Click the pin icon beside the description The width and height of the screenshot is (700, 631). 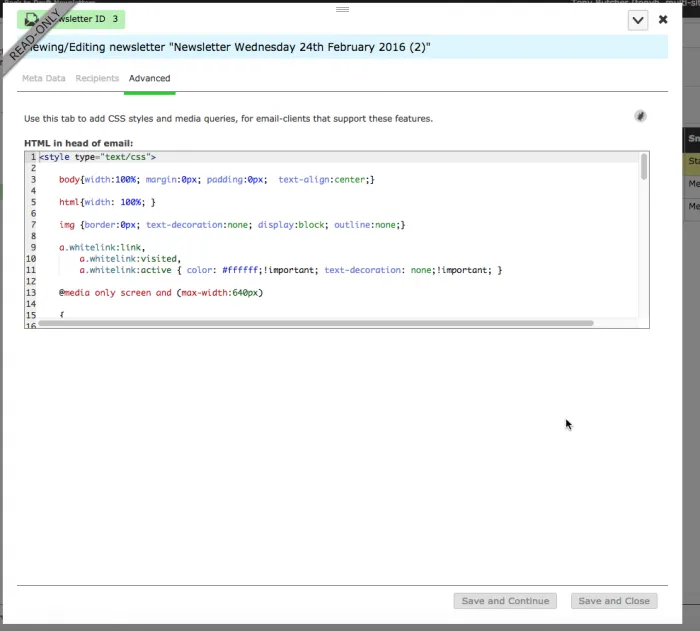(x=640, y=116)
